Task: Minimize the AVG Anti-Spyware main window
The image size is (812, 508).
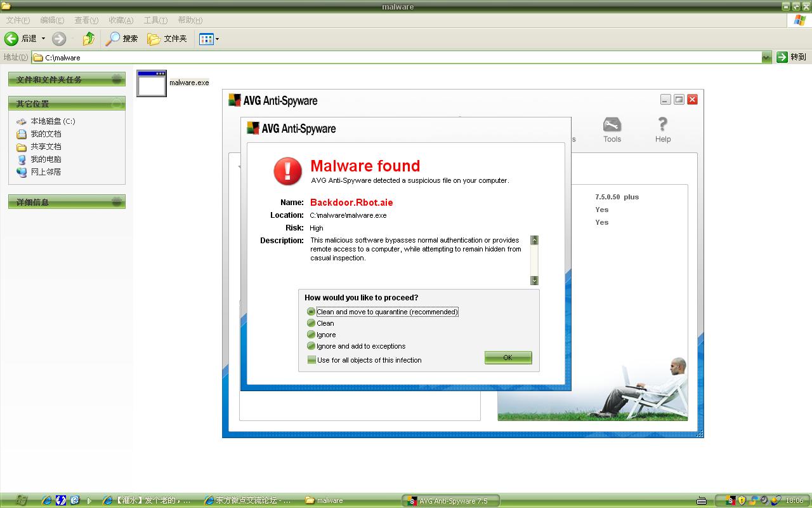Action: 665,99
